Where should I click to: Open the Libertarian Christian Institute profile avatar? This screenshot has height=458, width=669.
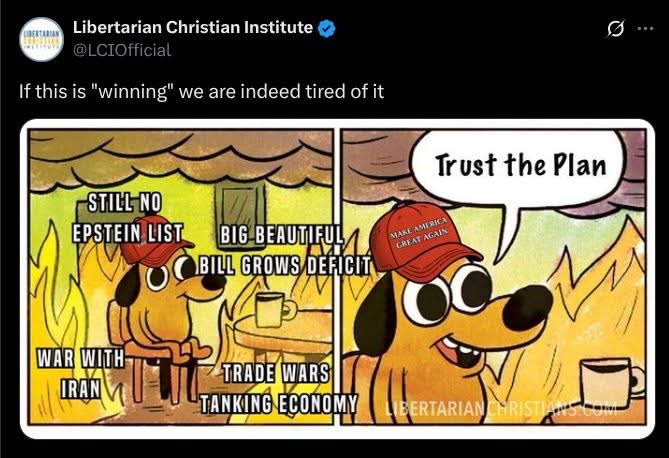tap(41, 39)
